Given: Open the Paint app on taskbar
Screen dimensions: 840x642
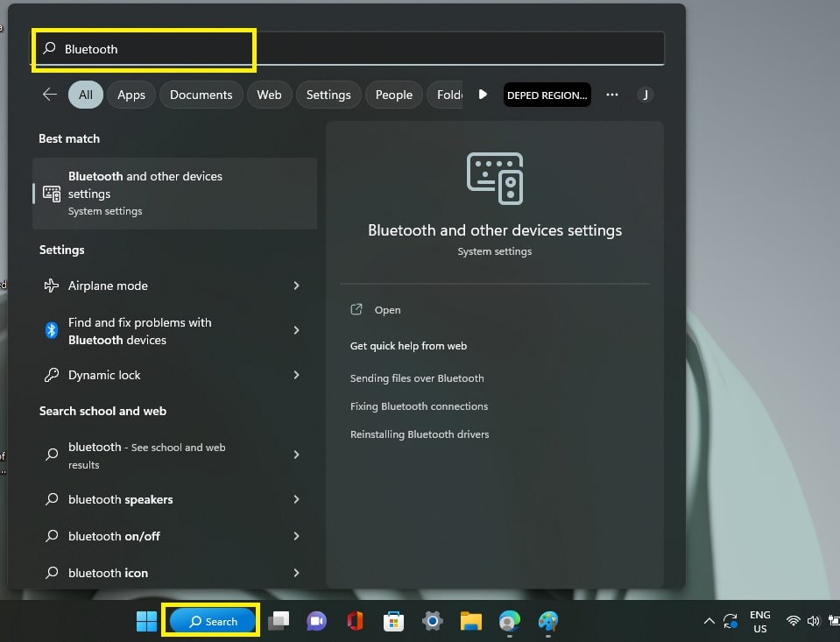Looking at the screenshot, I should pyautogui.click(x=548, y=621).
